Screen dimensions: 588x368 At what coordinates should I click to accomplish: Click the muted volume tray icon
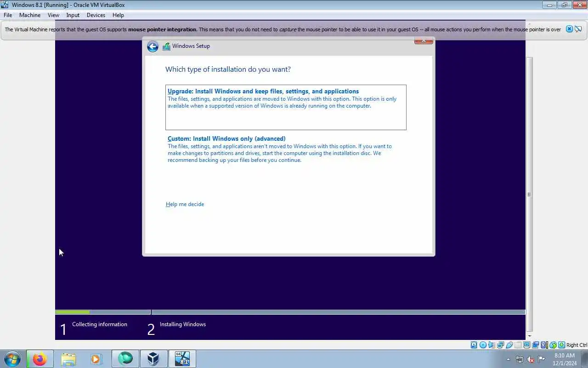coord(531,359)
